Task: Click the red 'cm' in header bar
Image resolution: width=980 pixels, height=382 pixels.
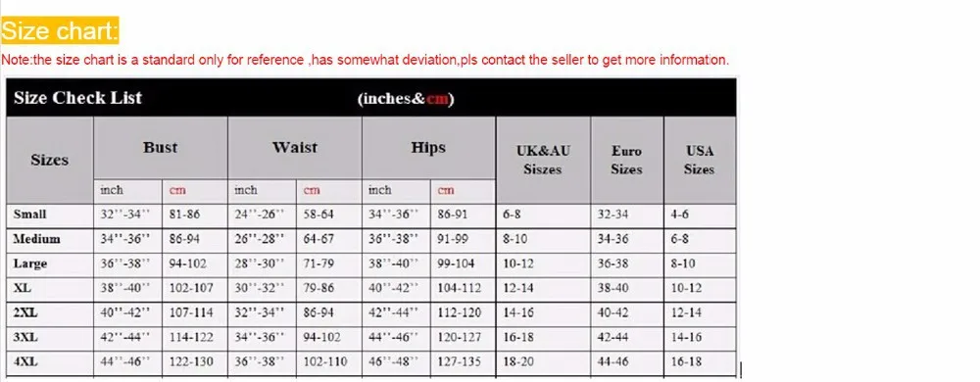Action: pos(437,99)
